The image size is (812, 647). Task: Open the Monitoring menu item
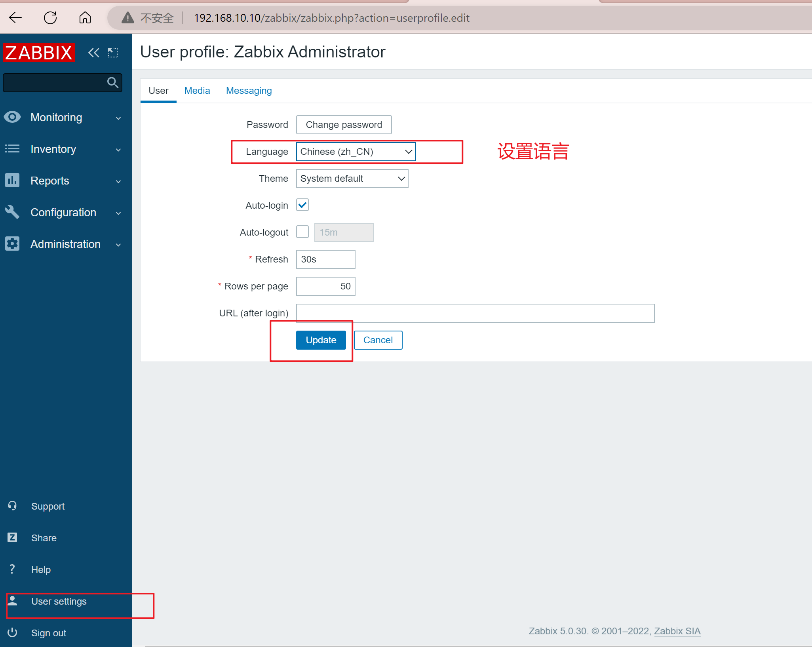66,117
